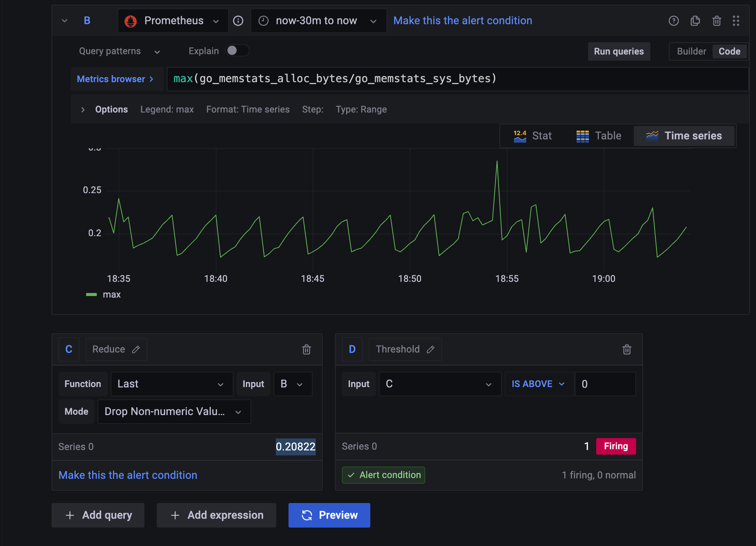This screenshot has height=546, width=756.
Task: Toggle the Explain switch on
Action: point(237,51)
